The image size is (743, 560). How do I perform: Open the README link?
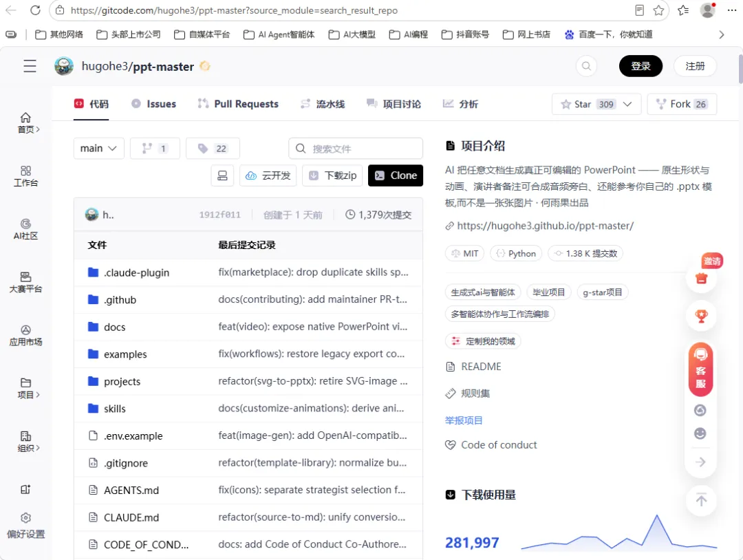click(x=481, y=367)
